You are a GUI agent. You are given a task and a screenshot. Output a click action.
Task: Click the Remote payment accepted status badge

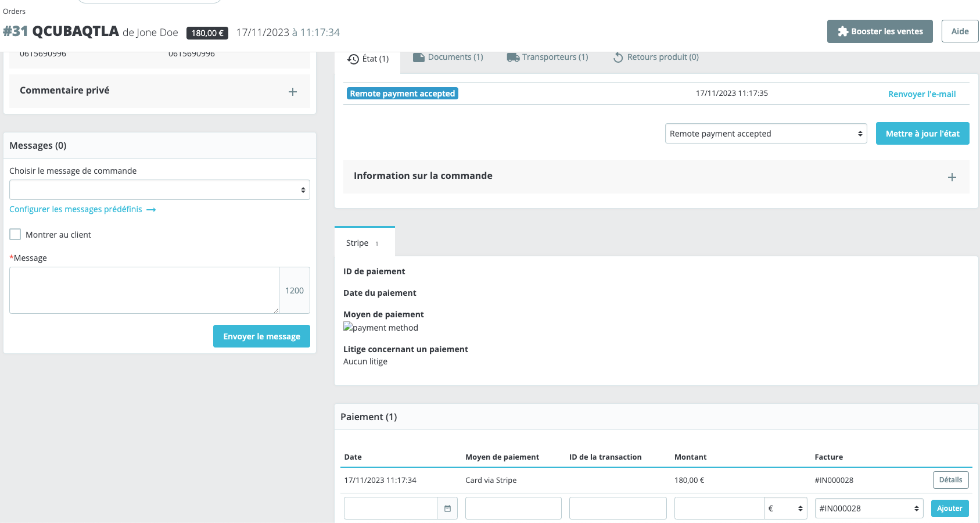tap(403, 94)
